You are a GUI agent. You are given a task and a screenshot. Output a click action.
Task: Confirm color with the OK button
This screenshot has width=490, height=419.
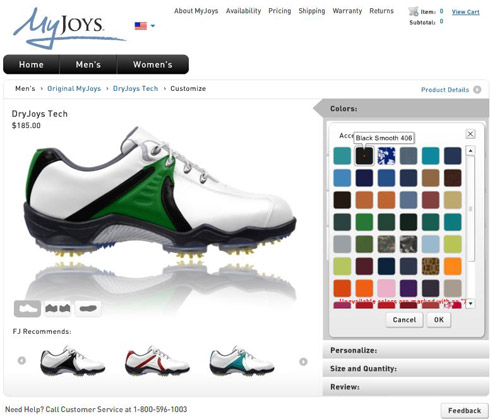tap(439, 320)
